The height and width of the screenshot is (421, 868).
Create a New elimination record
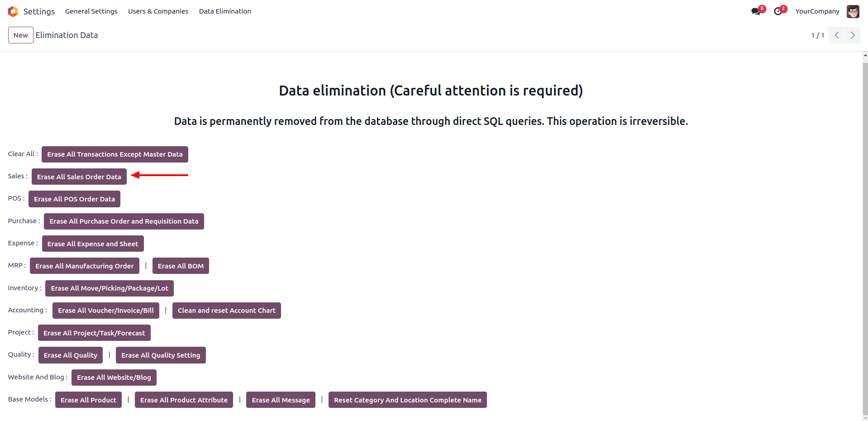point(21,35)
